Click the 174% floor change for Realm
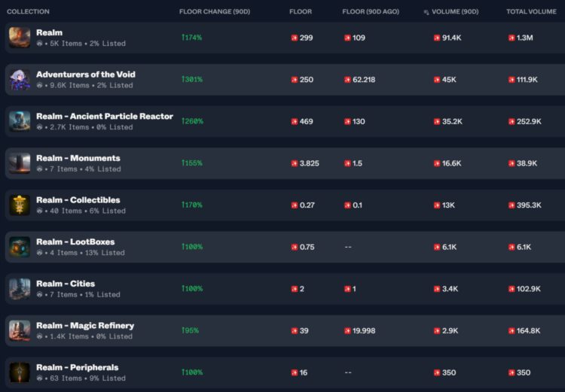 coord(191,38)
